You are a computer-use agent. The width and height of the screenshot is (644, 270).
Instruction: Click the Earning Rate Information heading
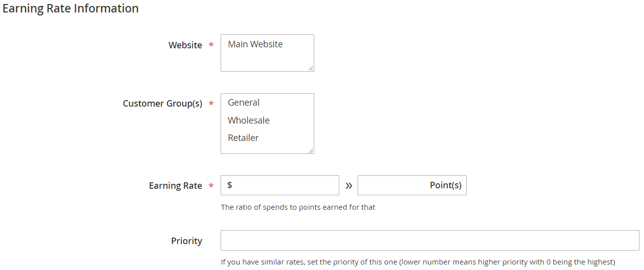coord(71,8)
